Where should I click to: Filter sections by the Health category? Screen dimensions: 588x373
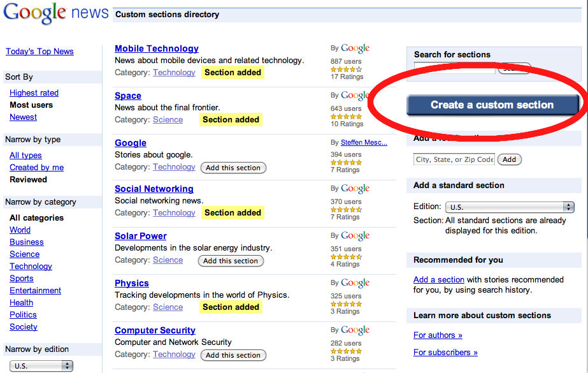tap(21, 302)
